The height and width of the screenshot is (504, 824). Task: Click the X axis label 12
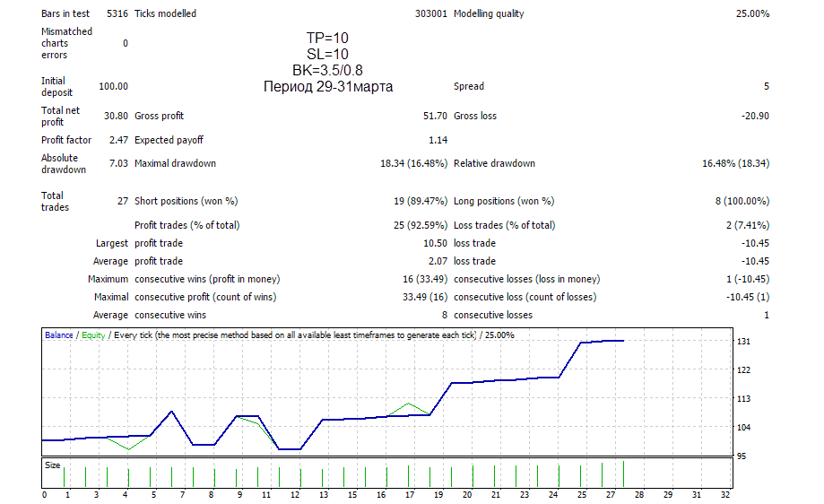coord(295,494)
